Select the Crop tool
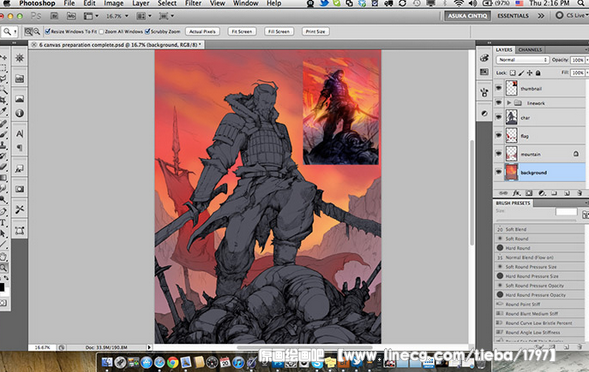This screenshot has height=372, width=589. [x=3, y=100]
